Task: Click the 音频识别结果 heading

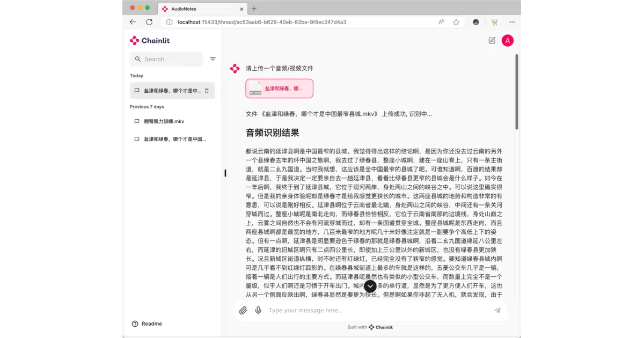Action: click(273, 133)
